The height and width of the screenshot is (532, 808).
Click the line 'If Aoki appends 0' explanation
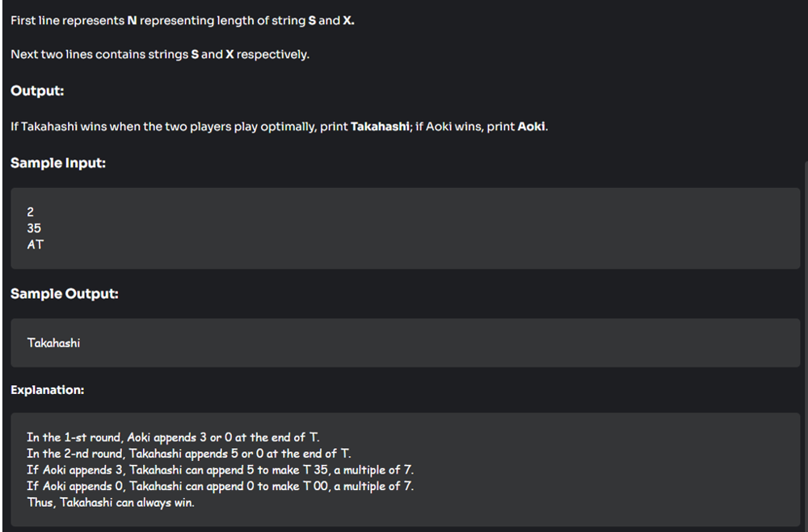point(220,486)
